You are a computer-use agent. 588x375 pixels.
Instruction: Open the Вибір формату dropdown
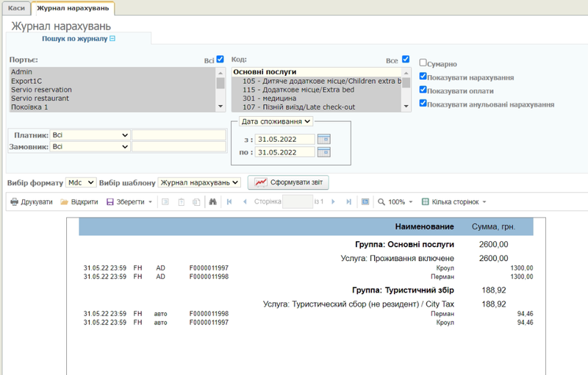[x=80, y=182]
